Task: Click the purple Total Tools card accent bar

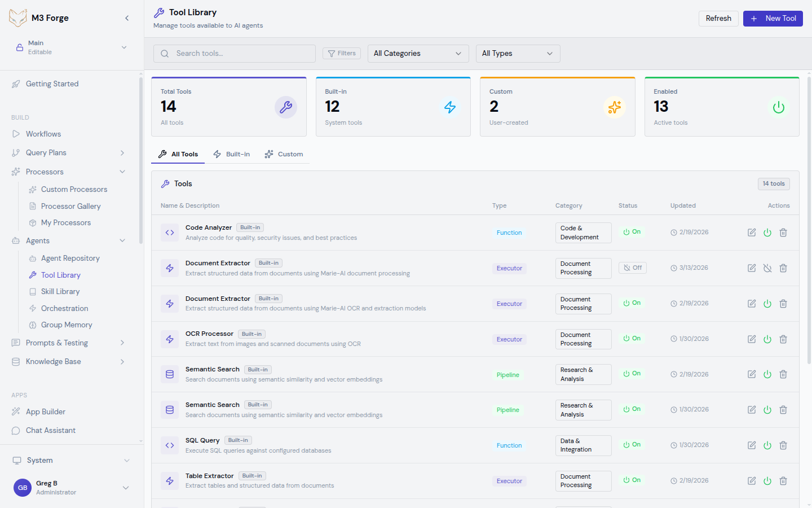Action: (228, 78)
